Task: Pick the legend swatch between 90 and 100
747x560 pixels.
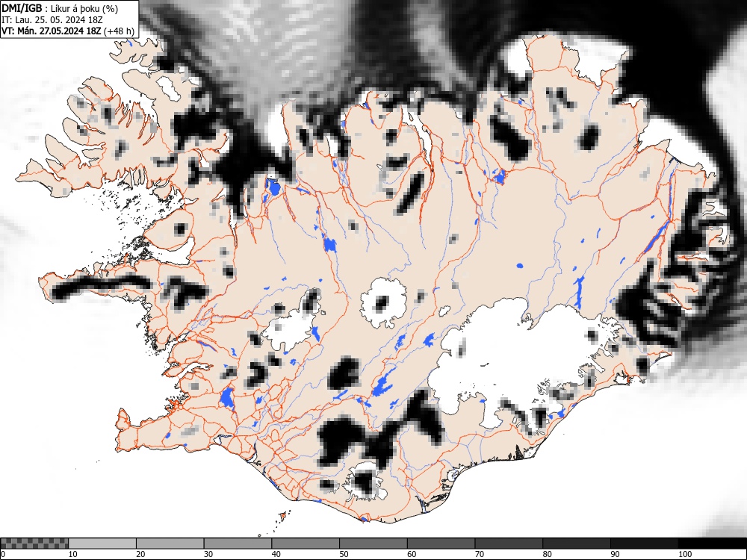Action: coord(644,544)
